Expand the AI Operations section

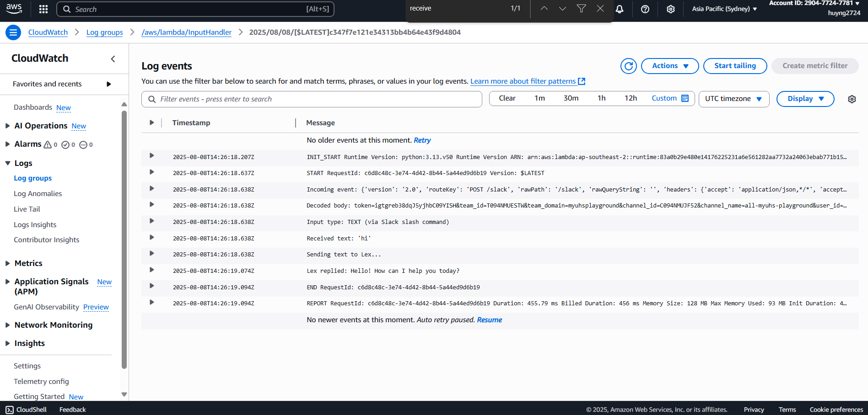click(x=7, y=126)
